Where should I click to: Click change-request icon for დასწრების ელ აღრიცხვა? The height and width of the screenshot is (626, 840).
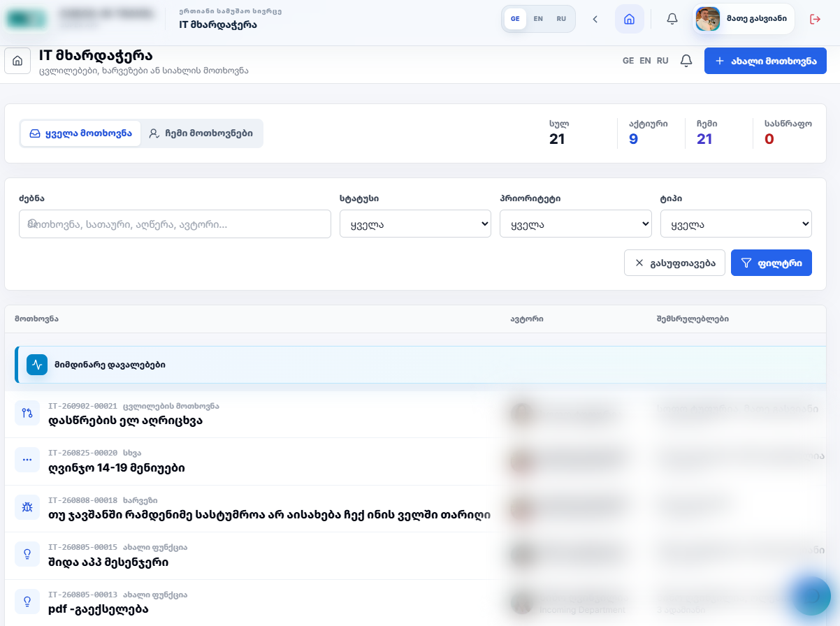(27, 413)
